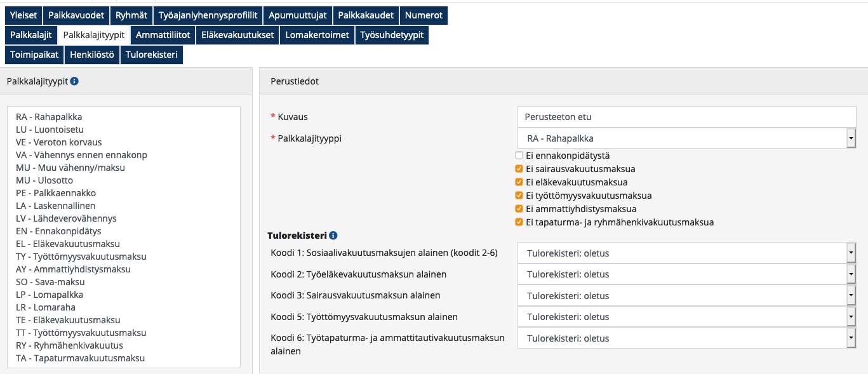Open Koodi 3 Sairausvakuutusmaksun dropdown

686,296
